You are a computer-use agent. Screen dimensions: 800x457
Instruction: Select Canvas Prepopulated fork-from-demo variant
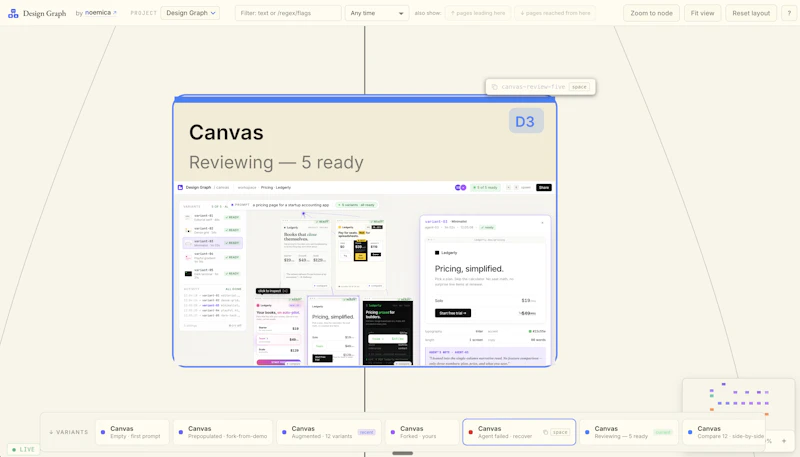tap(223, 432)
